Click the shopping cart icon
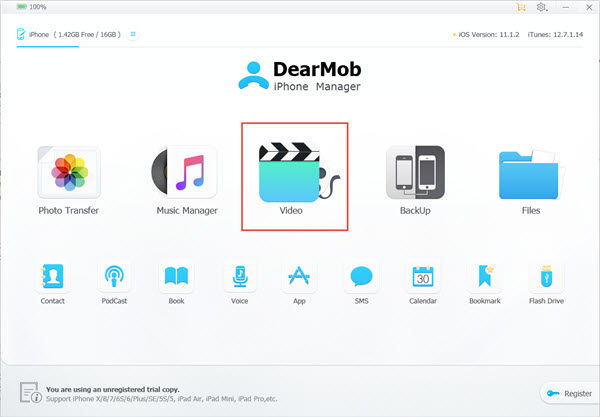Image resolution: width=600 pixels, height=417 pixels. [x=521, y=7]
